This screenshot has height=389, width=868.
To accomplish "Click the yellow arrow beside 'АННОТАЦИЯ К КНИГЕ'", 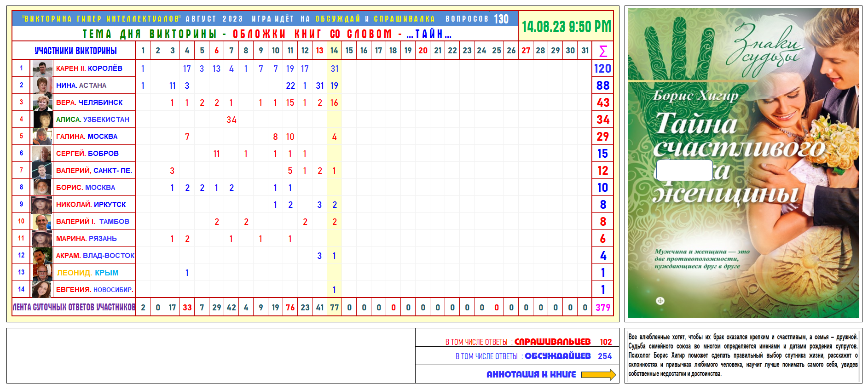I will (x=598, y=375).
